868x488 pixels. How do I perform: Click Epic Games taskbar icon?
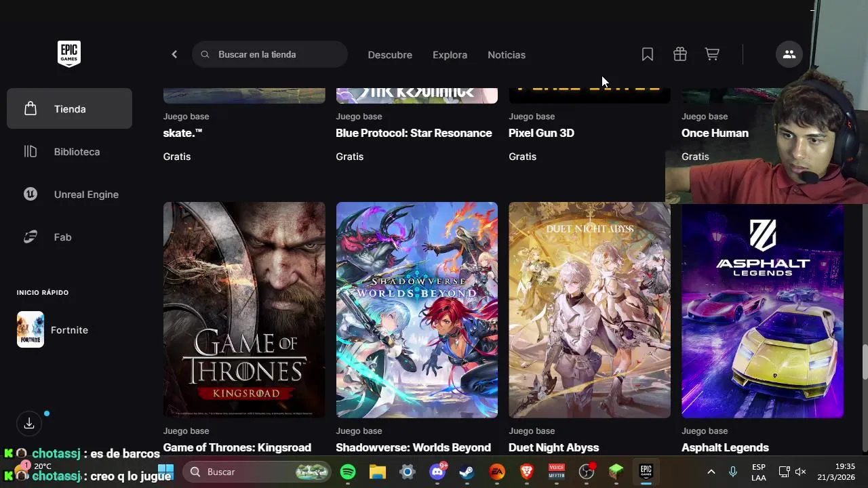646,471
